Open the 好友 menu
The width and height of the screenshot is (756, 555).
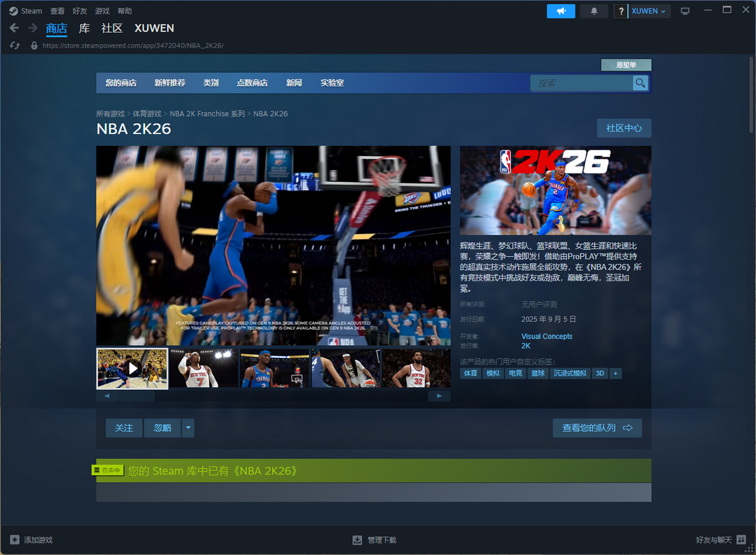point(80,10)
